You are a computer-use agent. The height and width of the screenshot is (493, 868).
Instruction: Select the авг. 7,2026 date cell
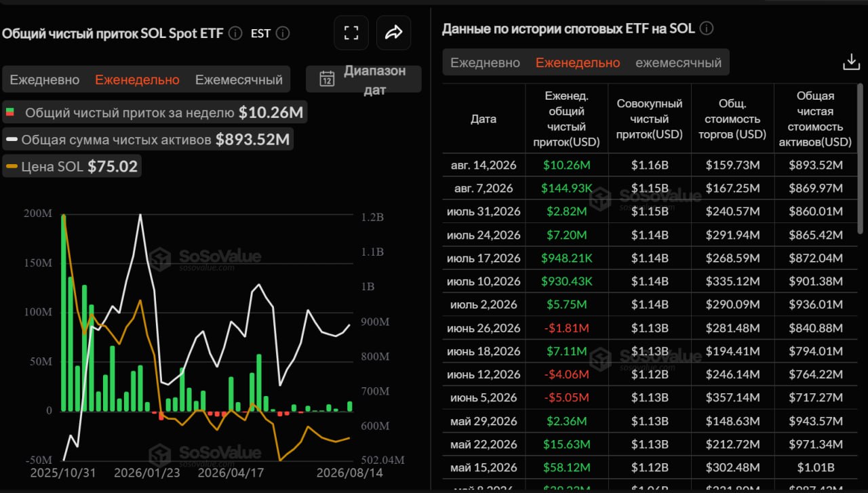484,188
